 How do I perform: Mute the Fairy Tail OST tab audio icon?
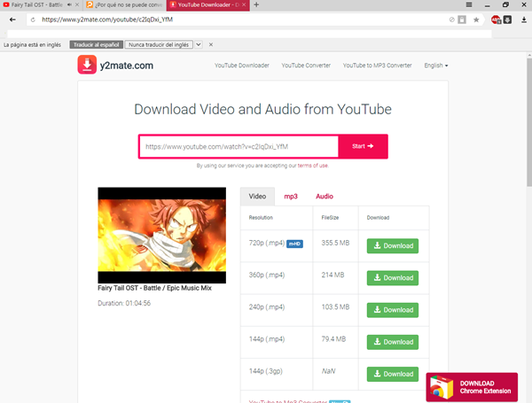point(69,4)
